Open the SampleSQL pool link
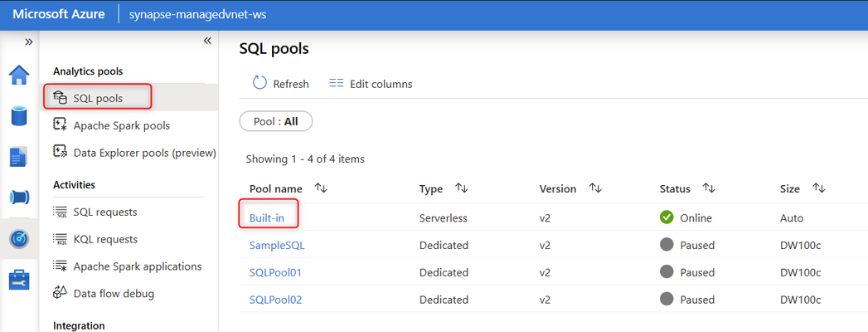This screenshot has height=332, width=868. [277, 246]
